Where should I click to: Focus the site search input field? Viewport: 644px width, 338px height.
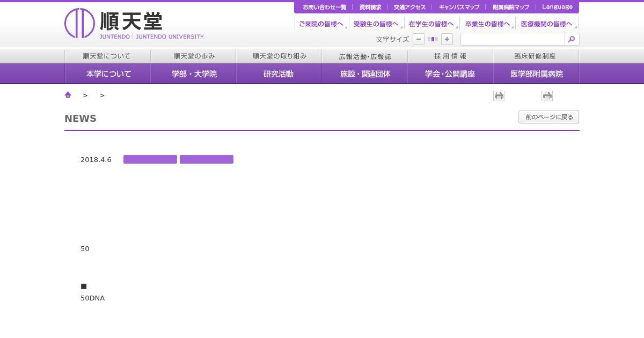(513, 39)
